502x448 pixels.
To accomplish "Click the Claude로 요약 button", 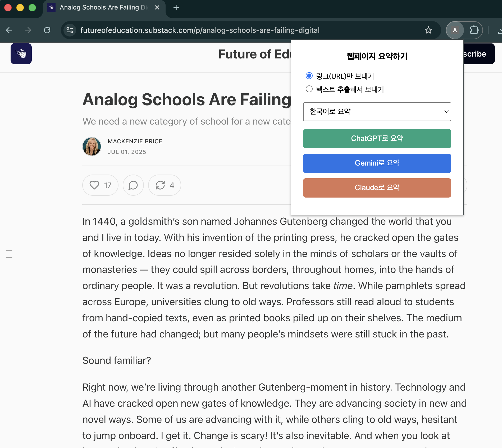I will click(377, 188).
